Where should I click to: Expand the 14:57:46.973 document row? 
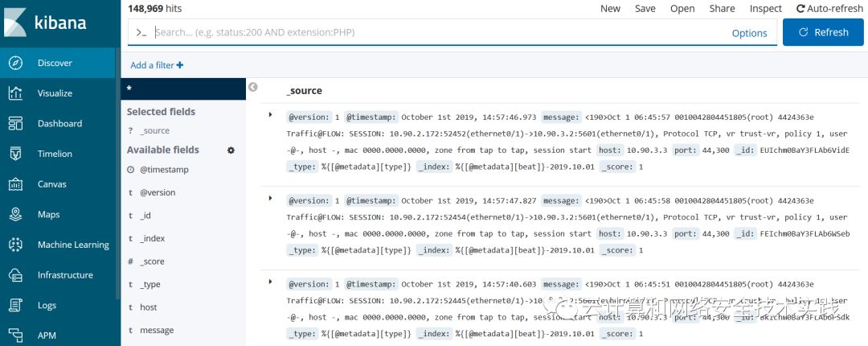[x=270, y=115]
